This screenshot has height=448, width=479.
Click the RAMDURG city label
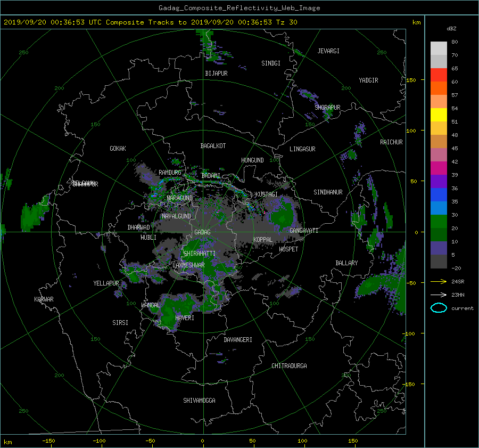pos(170,173)
